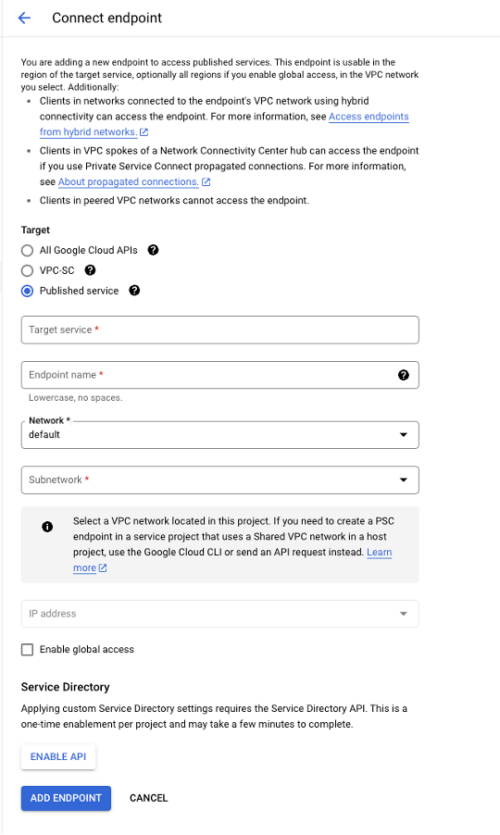
Task: Open help icon beside Published service
Action: 135,290
